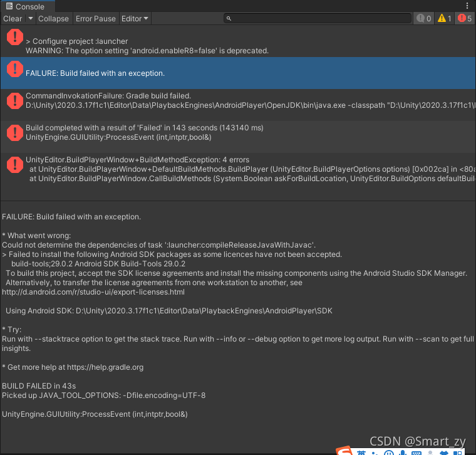Toggle Collapse mode in console

tap(53, 19)
